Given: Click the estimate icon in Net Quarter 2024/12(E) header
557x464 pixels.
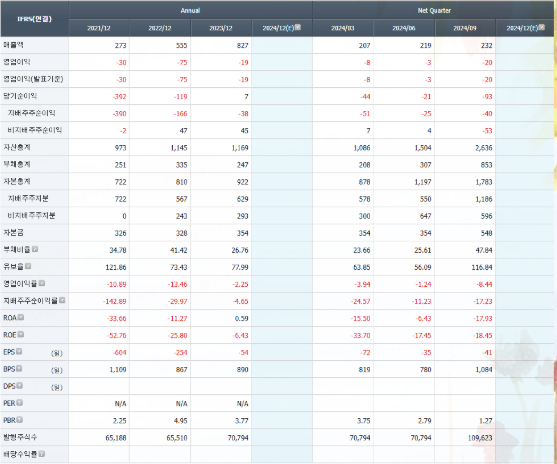Looking at the screenshot, I should (542, 27).
